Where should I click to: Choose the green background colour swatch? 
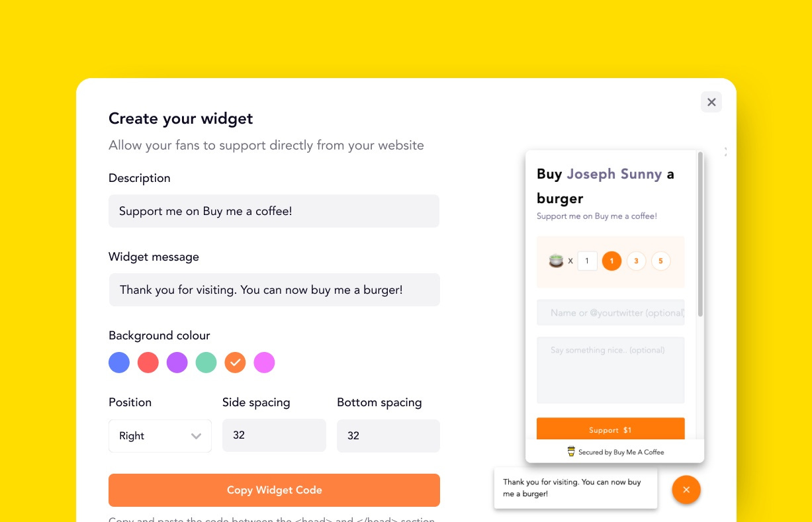tap(206, 363)
